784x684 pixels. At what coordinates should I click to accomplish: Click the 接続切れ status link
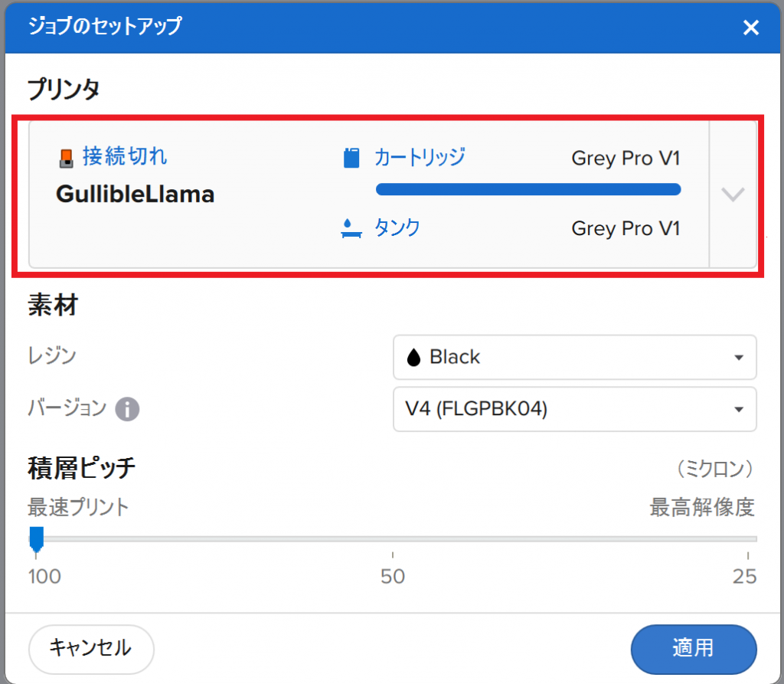[125, 157]
